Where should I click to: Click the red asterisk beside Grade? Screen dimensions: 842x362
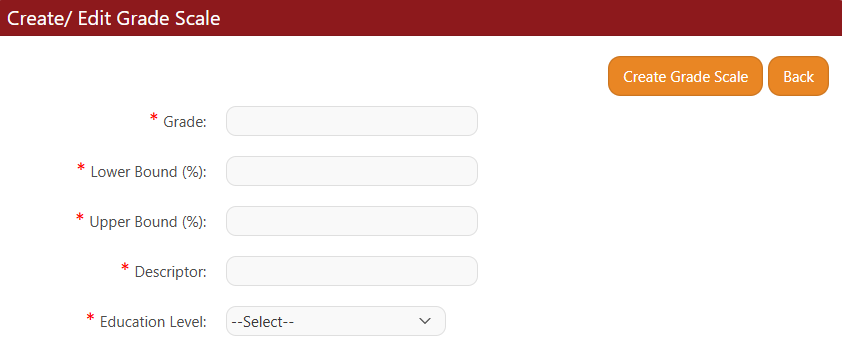click(x=154, y=118)
